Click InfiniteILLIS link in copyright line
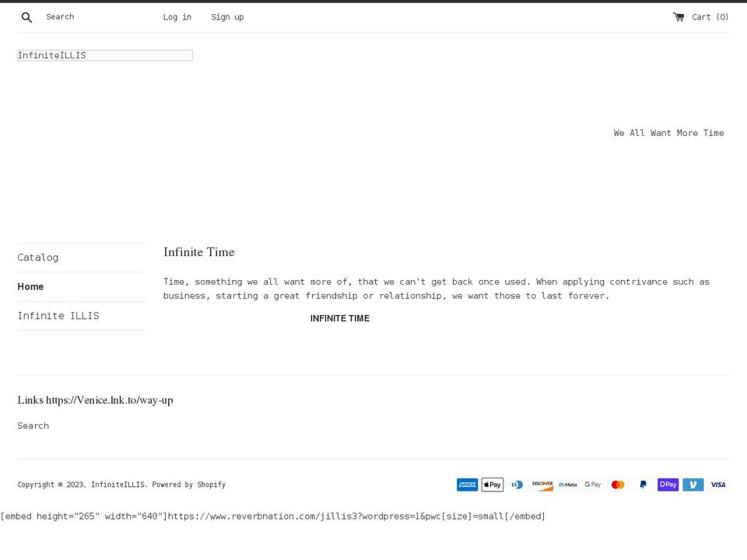Image resolution: width=747 pixels, height=560 pixels. tap(117, 485)
